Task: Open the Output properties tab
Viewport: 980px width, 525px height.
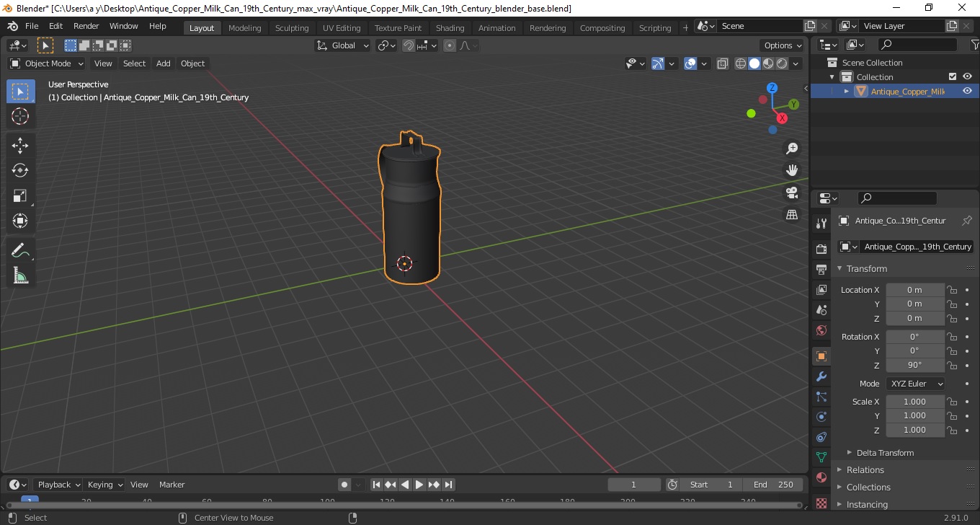Action: 821,270
